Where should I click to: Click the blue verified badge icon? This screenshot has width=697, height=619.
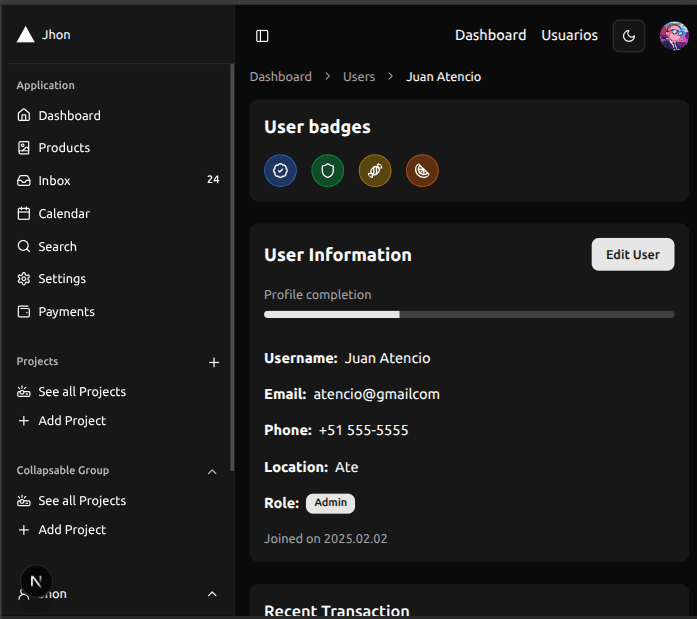tap(280, 171)
